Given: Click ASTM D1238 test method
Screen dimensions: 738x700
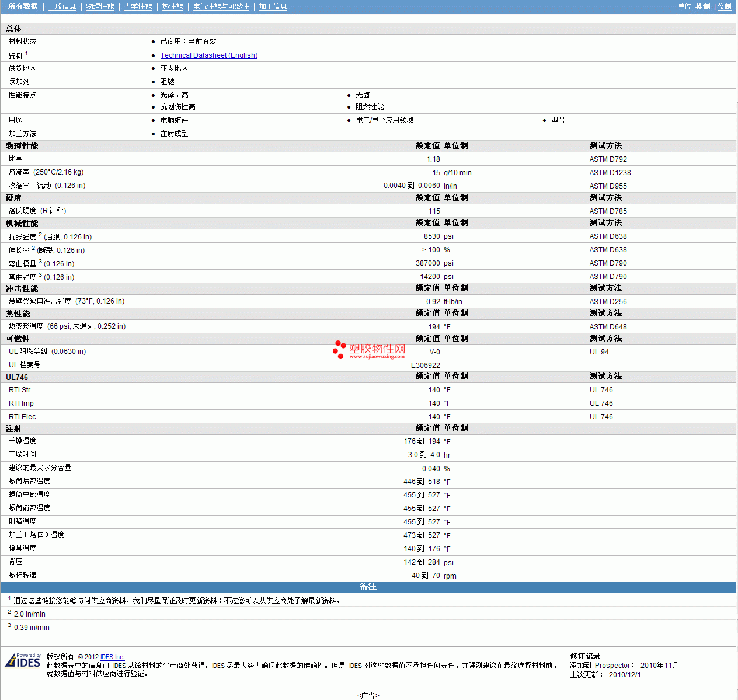Looking at the screenshot, I should pyautogui.click(x=610, y=173).
